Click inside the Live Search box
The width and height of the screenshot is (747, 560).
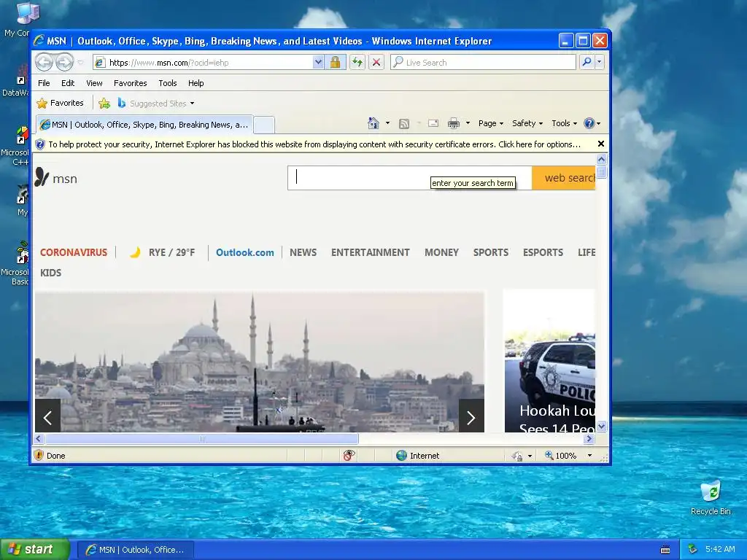click(x=483, y=63)
